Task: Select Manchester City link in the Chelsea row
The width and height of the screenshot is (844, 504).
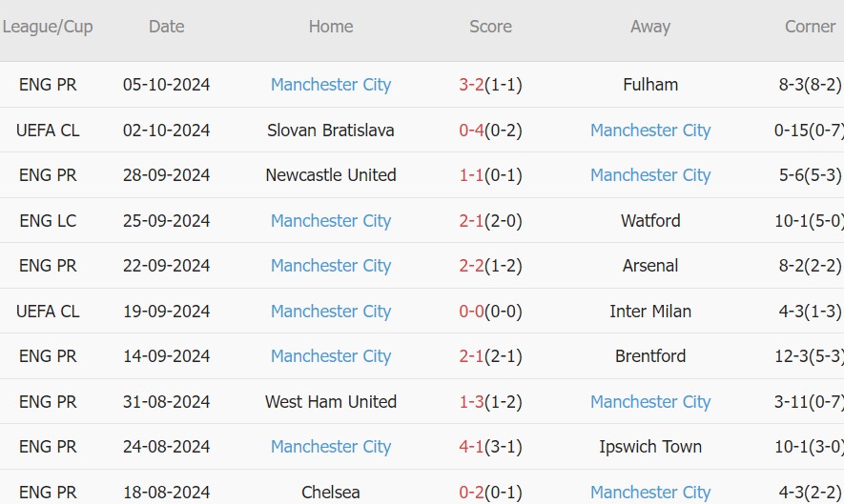Action: coord(650,493)
